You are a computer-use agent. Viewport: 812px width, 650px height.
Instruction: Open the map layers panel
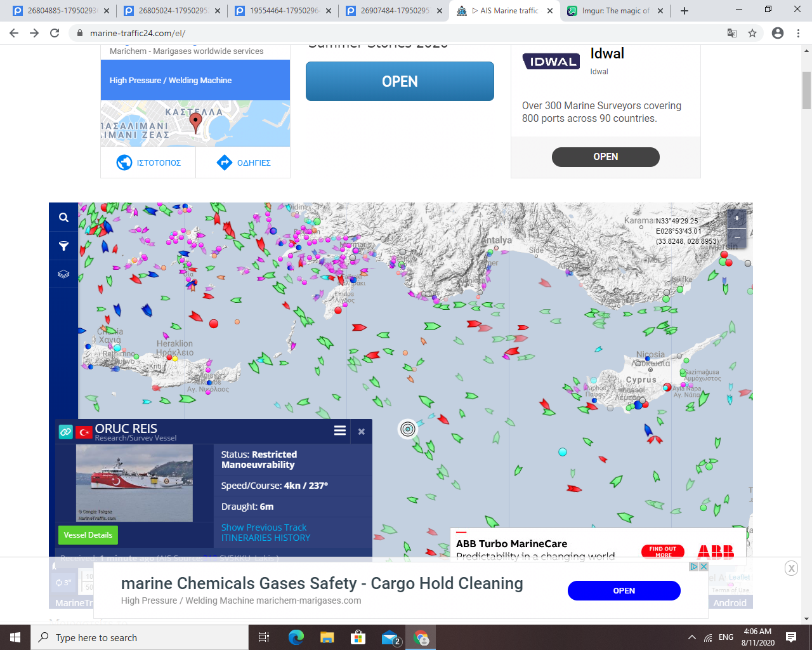pyautogui.click(x=63, y=274)
